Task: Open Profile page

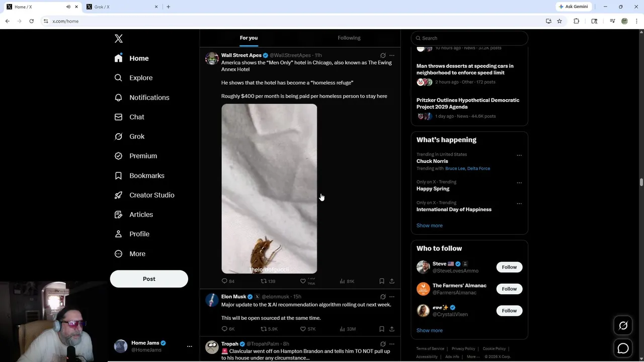Action: [132, 234]
